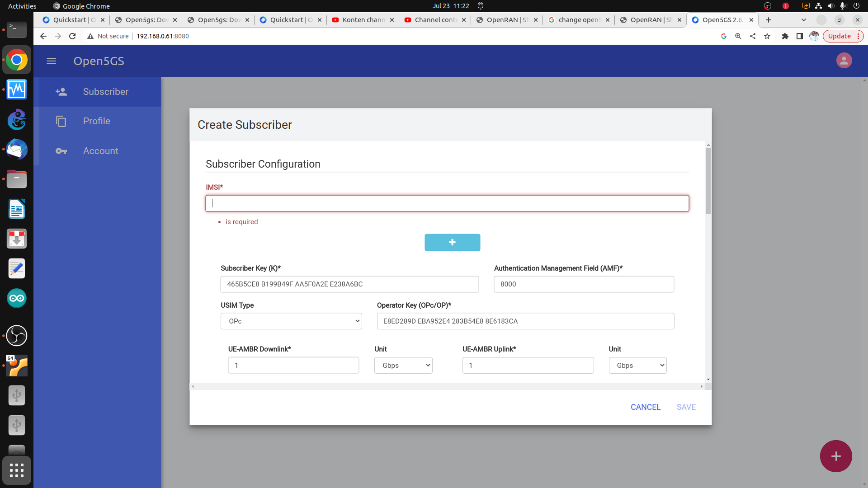The image size is (868, 488).
Task: Expand the UE-AMBR Downlink Unit dropdown
Action: point(403,366)
